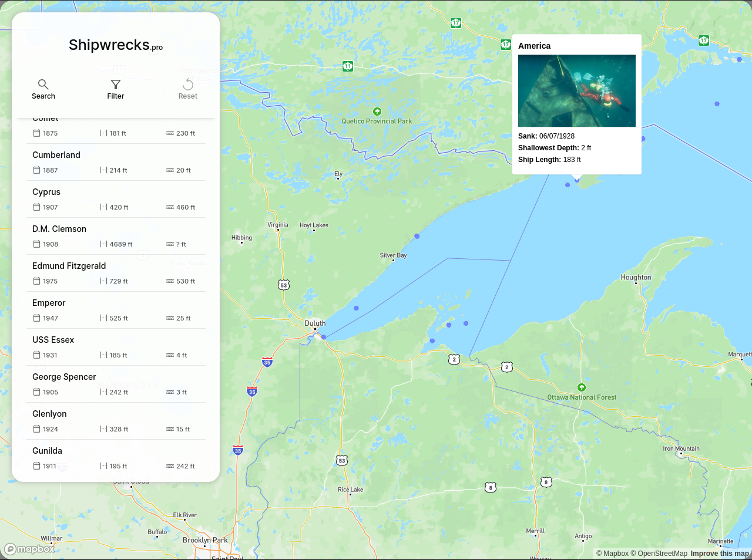Click the Ottawa National Forest marker icon
This screenshot has width=752, height=560.
coord(582,387)
